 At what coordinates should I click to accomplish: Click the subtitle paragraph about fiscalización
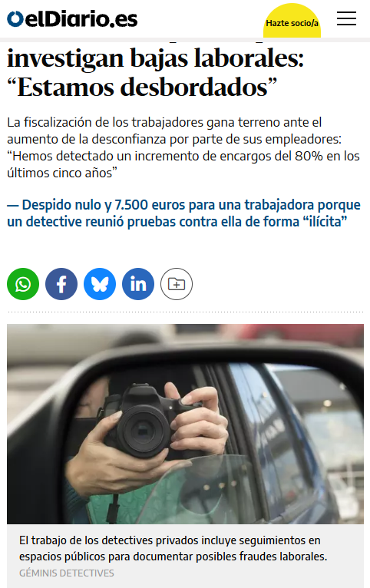[x=183, y=147]
